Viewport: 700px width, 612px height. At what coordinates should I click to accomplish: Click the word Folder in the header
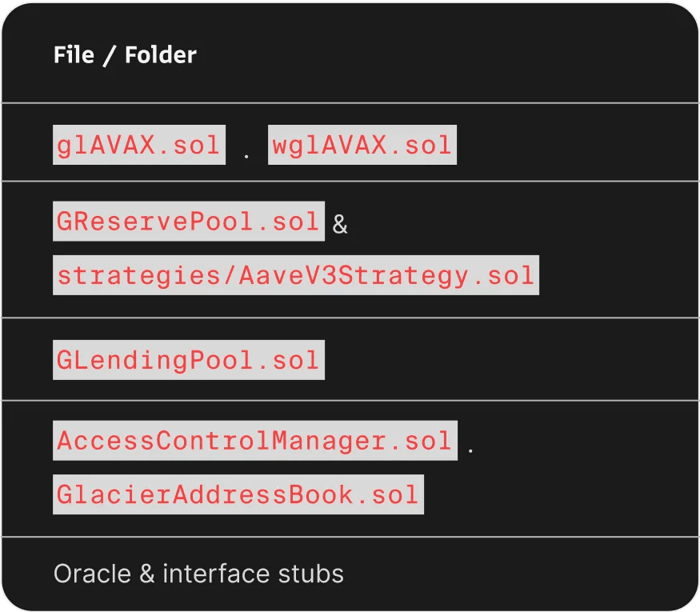(x=161, y=55)
